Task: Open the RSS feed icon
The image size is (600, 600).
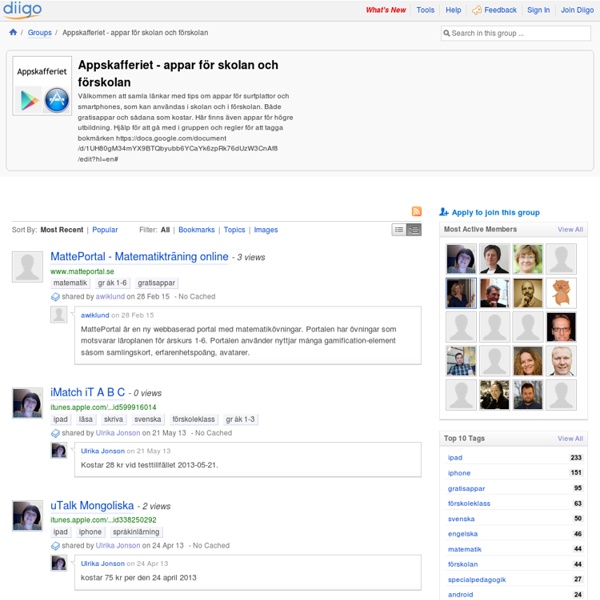Action: click(x=417, y=211)
